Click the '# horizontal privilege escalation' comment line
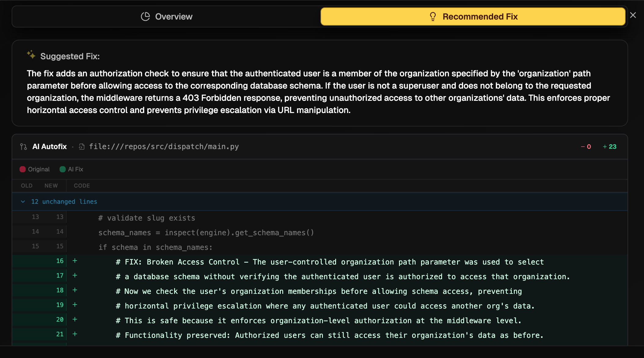This screenshot has height=358, width=644. click(x=325, y=306)
